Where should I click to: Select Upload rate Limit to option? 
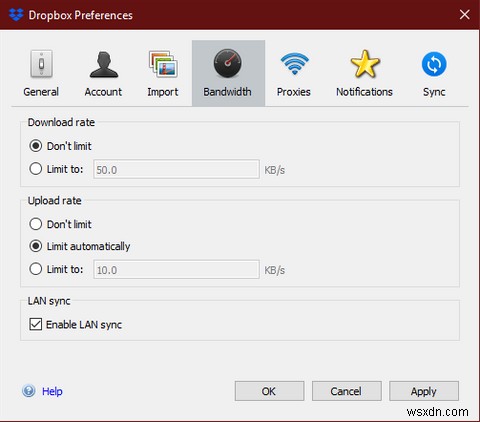click(x=36, y=269)
